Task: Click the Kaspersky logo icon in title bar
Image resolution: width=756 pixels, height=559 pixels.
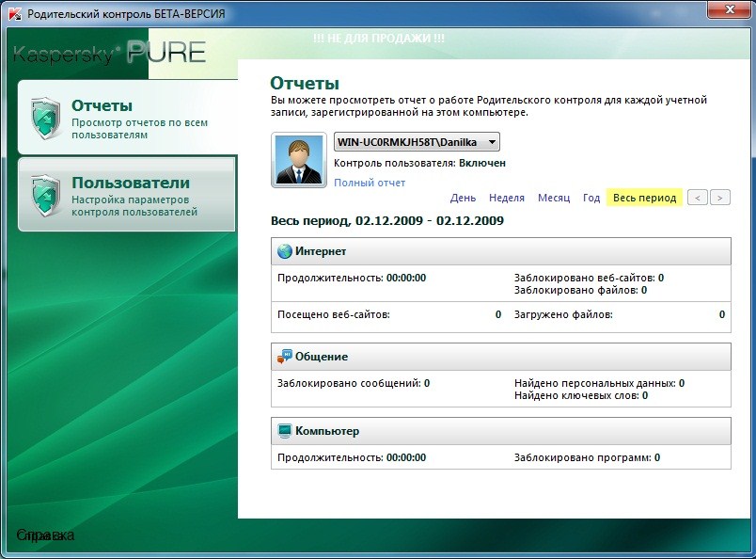Action: pos(14,13)
